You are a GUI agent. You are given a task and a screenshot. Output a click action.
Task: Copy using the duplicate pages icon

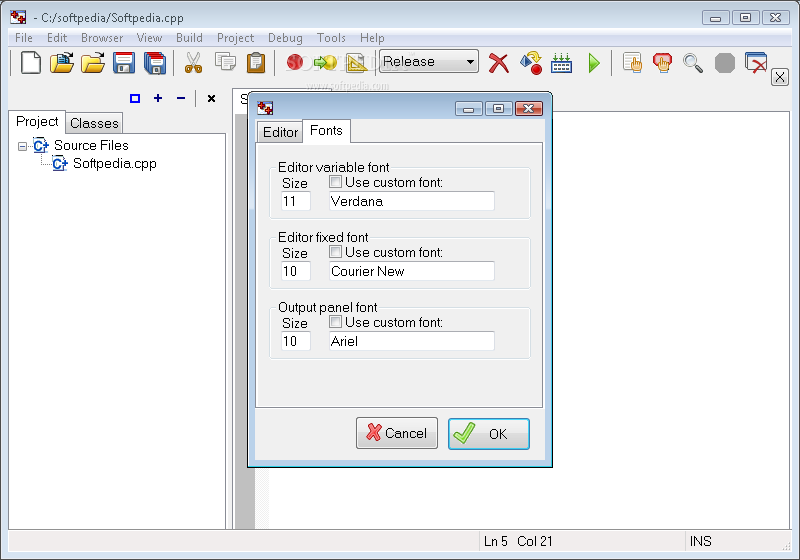tap(225, 62)
